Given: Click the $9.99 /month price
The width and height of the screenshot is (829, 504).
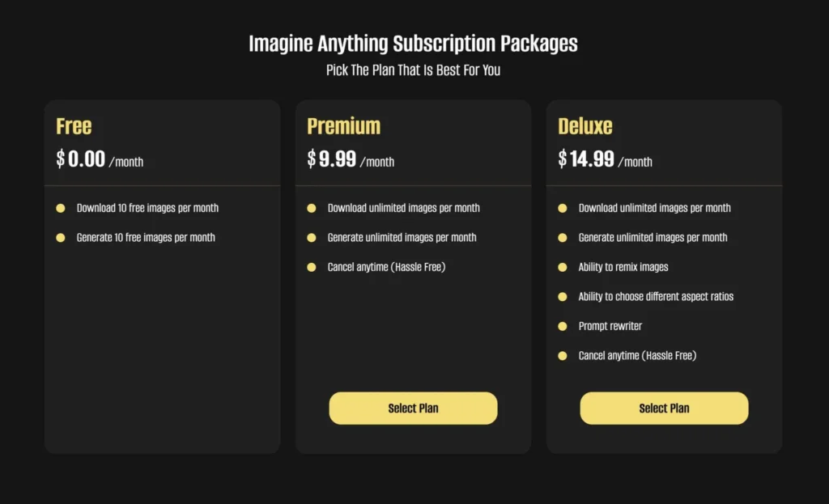Looking at the screenshot, I should pos(351,159).
